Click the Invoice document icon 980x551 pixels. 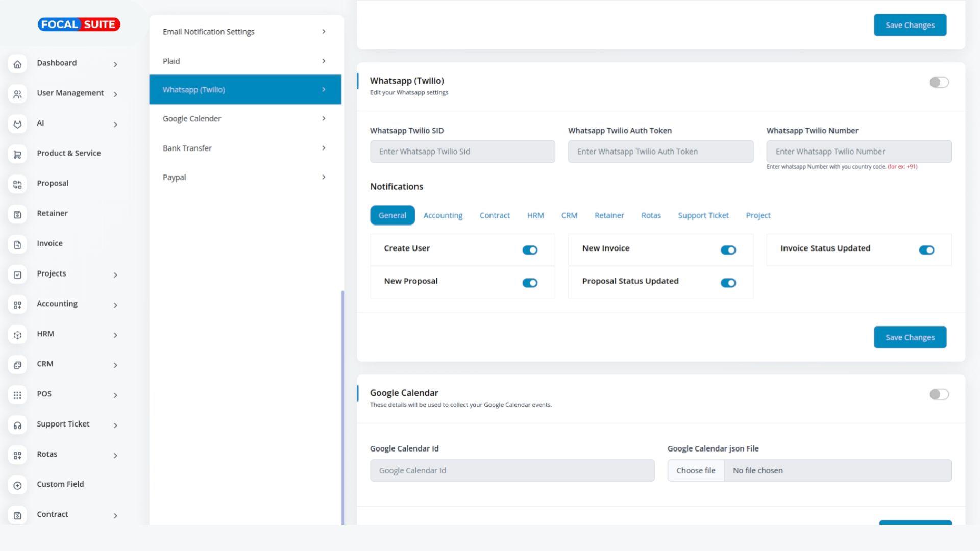click(17, 244)
